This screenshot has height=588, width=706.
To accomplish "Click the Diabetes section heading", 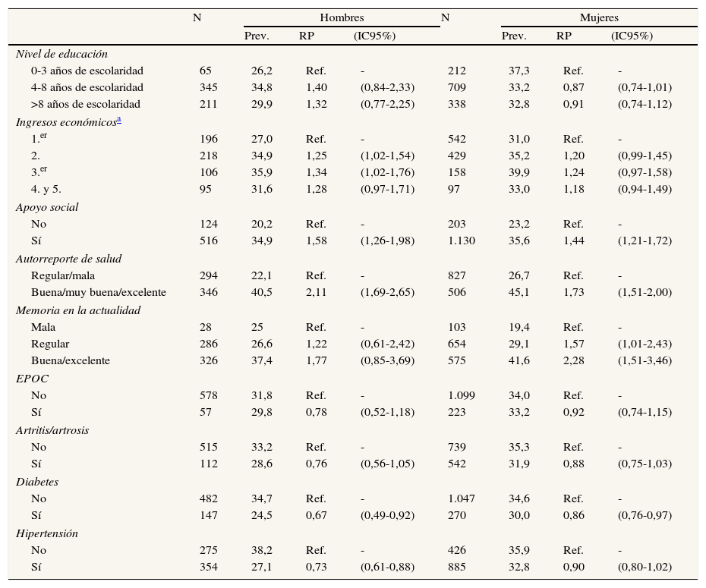I will pos(37,482).
